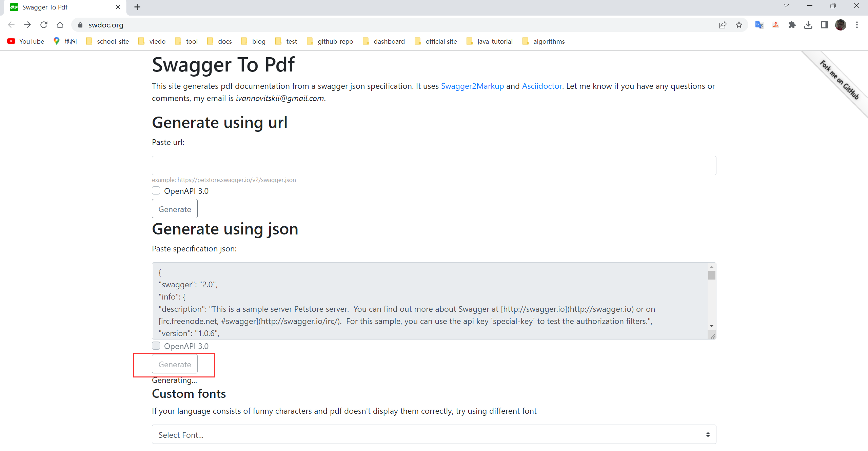Open the Select Font dropdown
868x451 pixels.
coord(434,434)
